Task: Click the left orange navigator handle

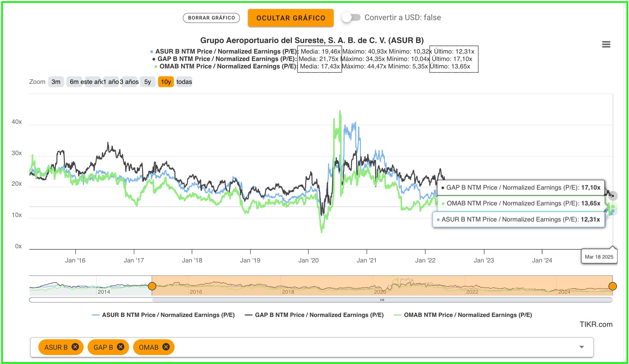Action: (152, 286)
